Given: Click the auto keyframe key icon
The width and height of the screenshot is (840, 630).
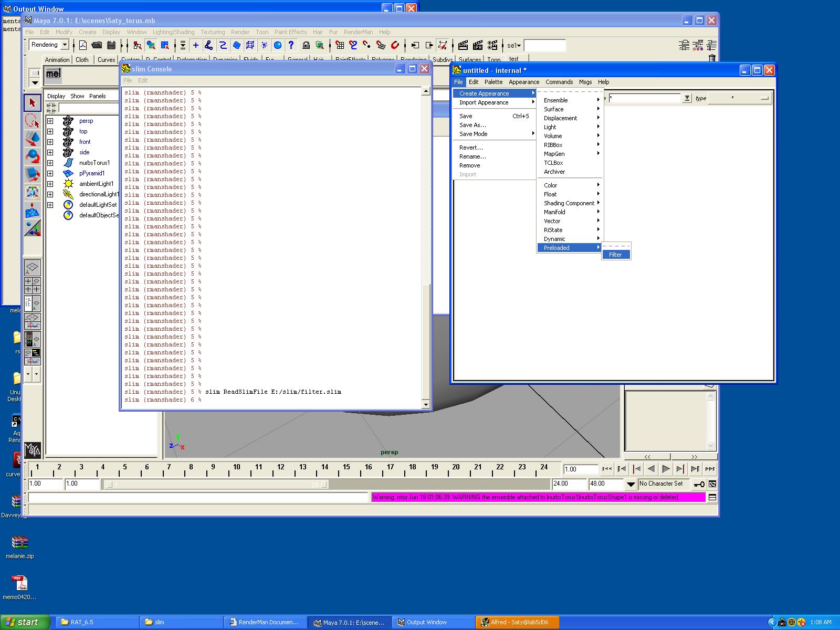Looking at the screenshot, I should click(x=699, y=484).
